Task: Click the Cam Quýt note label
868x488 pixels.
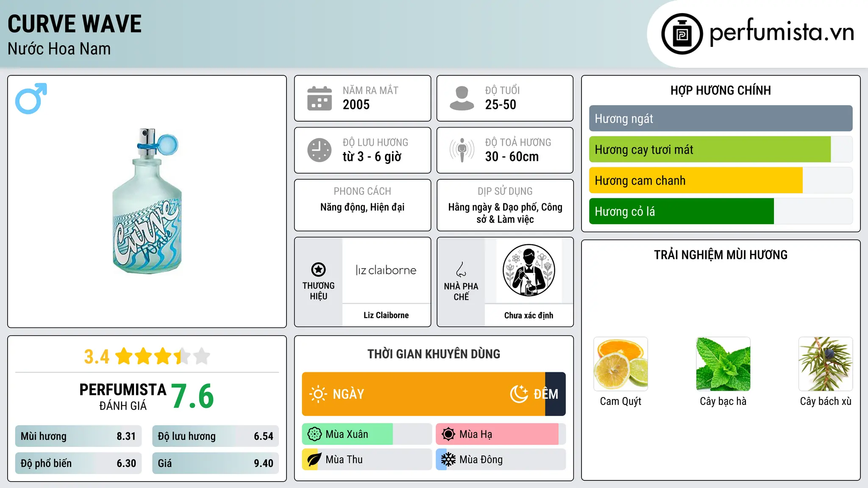Action: 620,401
